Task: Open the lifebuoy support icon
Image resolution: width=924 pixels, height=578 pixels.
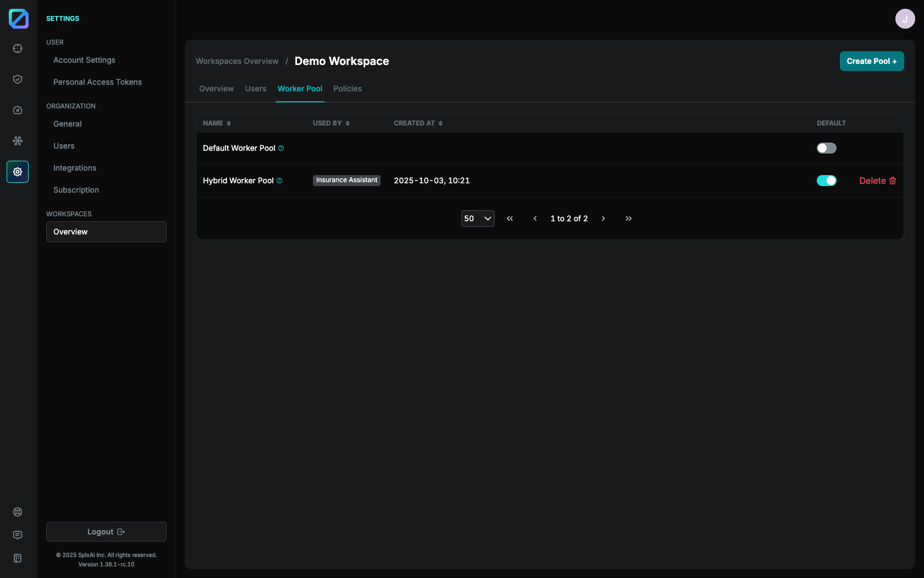Action: [x=18, y=512]
